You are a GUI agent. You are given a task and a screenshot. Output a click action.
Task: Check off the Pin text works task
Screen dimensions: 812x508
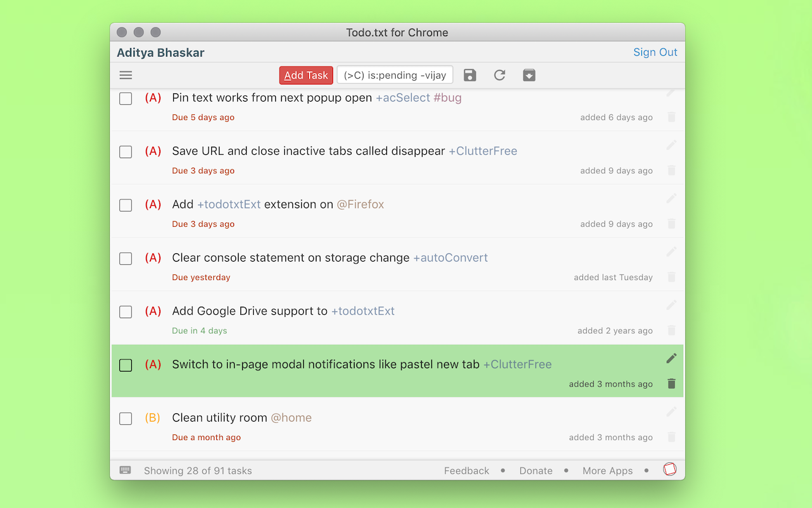[125, 98]
